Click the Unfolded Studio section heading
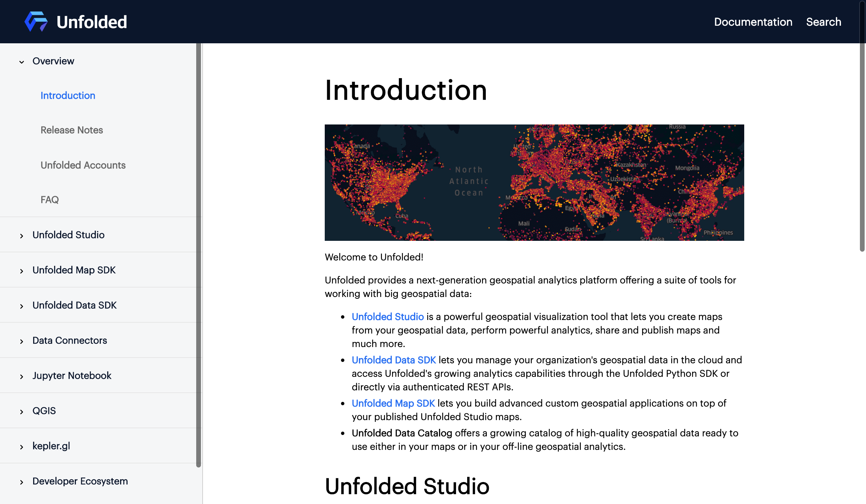 pos(407,486)
